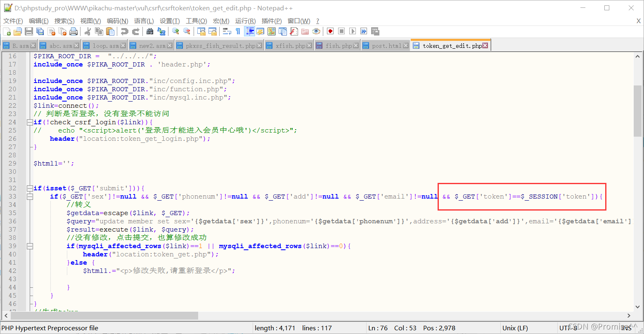
Task: Close the token_get_edit.php tab
Action: (x=485, y=46)
